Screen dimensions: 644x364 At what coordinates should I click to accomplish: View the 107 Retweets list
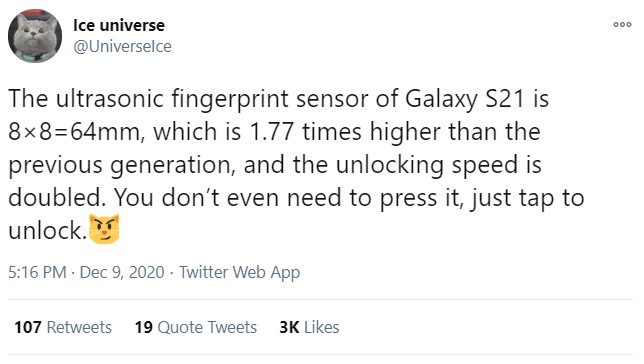pyautogui.click(x=63, y=327)
